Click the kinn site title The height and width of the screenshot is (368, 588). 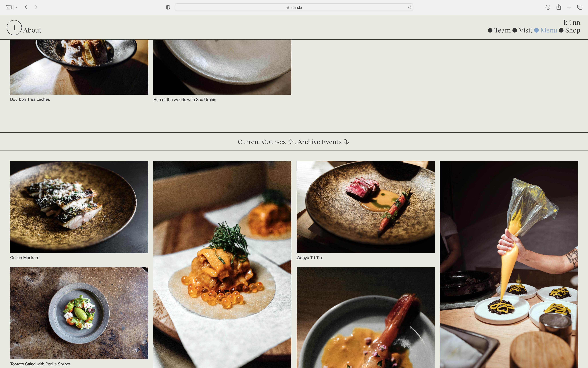(572, 22)
